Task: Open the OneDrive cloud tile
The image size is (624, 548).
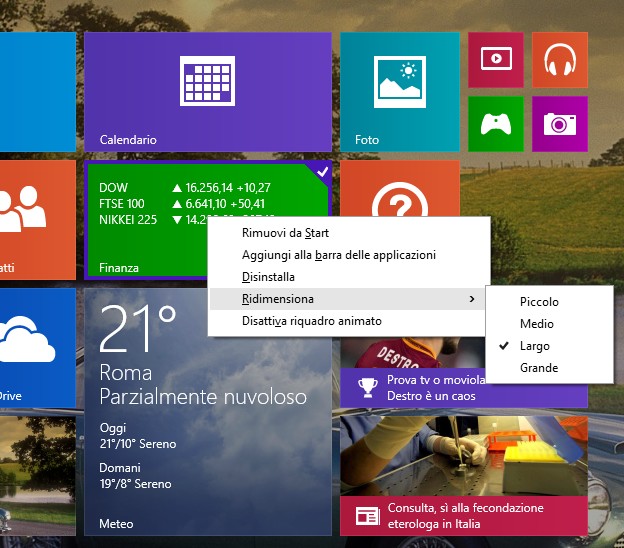Action: point(38,348)
